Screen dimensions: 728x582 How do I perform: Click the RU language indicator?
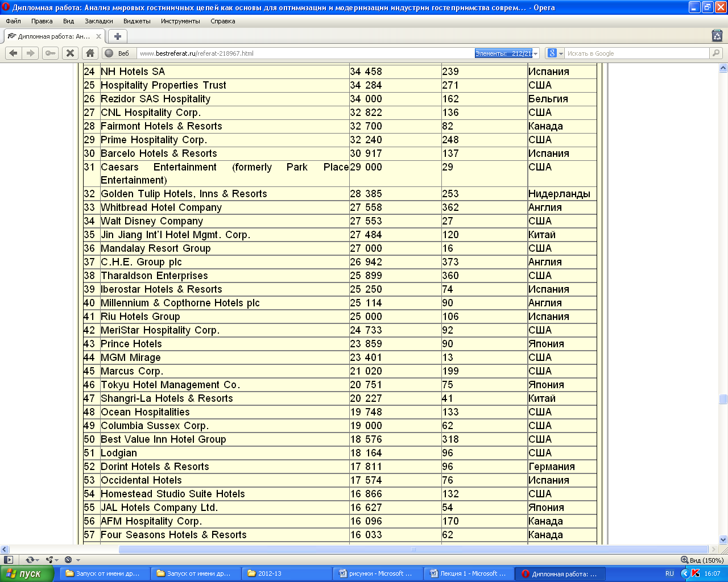click(669, 573)
